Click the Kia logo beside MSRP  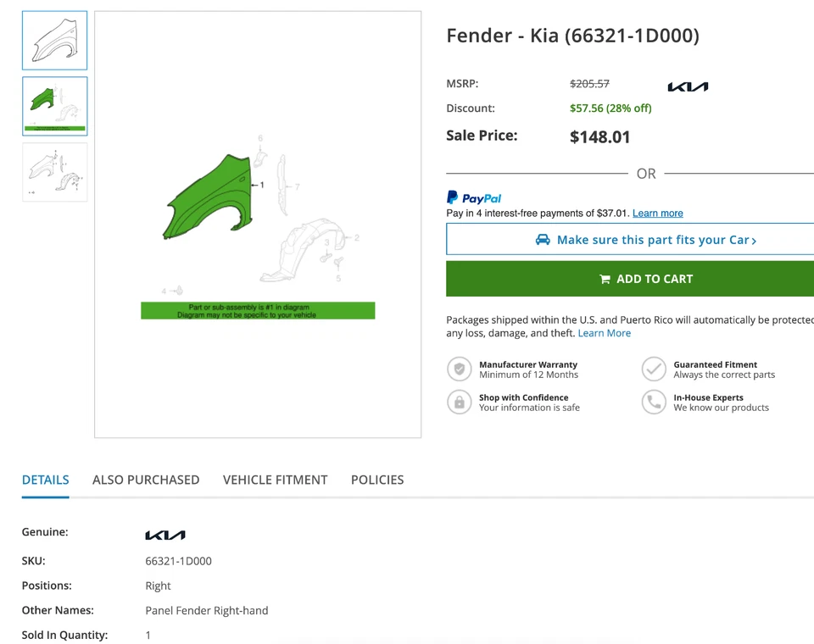pos(688,86)
